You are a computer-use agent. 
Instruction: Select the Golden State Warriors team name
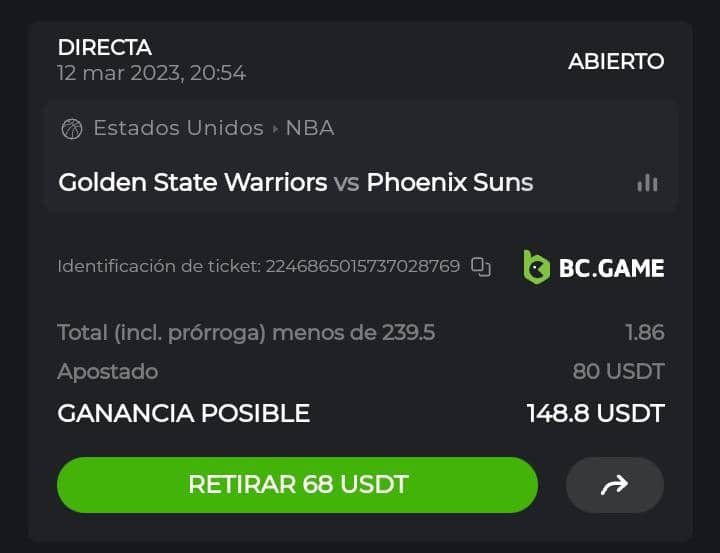click(x=193, y=182)
